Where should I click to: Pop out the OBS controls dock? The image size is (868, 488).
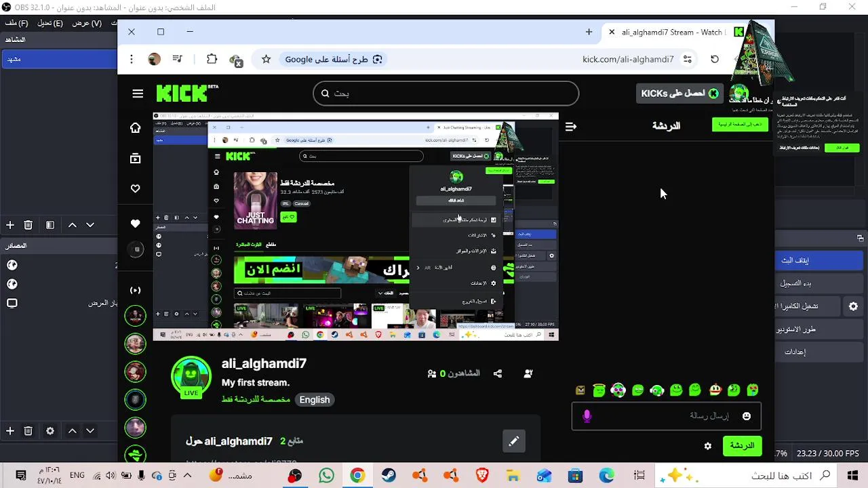860,239
